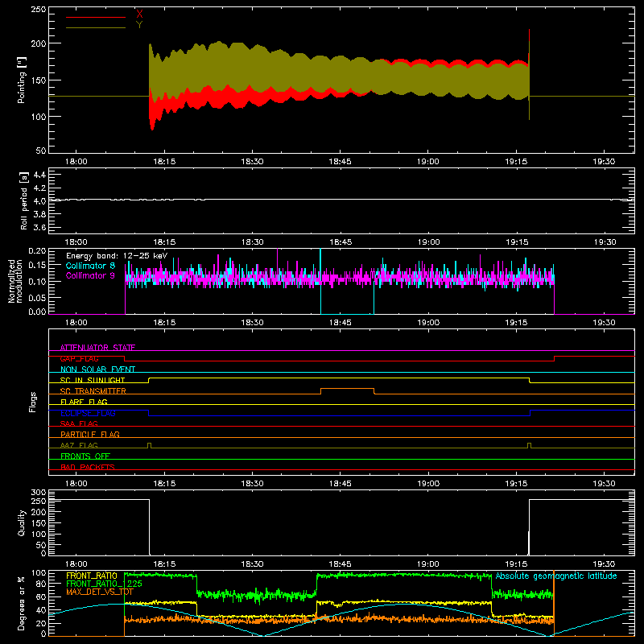Select the FRONTS_OFF flag label
Screen dimensions: 644x644
point(85,456)
